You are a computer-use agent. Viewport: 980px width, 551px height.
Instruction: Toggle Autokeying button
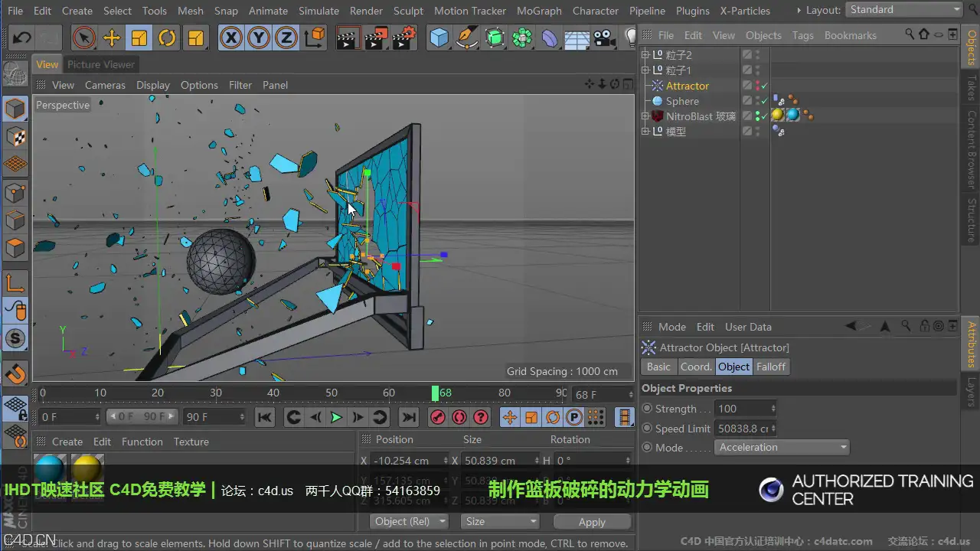[x=459, y=417]
